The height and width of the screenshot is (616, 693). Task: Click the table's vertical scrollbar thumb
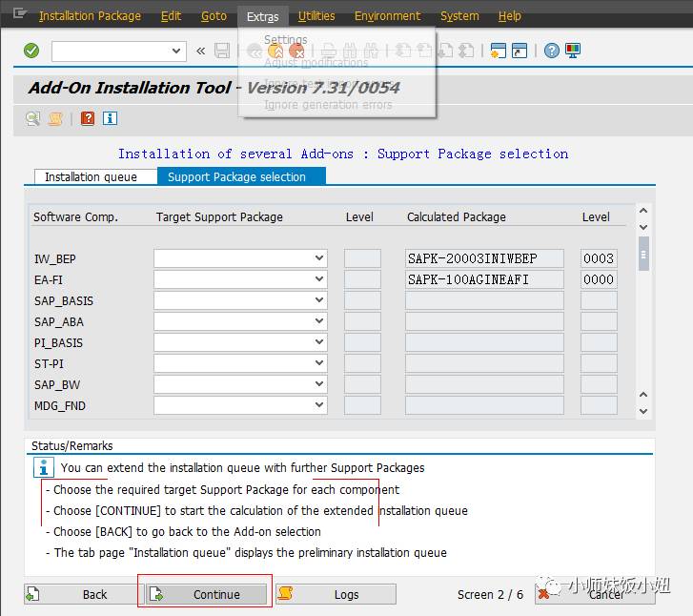[x=643, y=254]
